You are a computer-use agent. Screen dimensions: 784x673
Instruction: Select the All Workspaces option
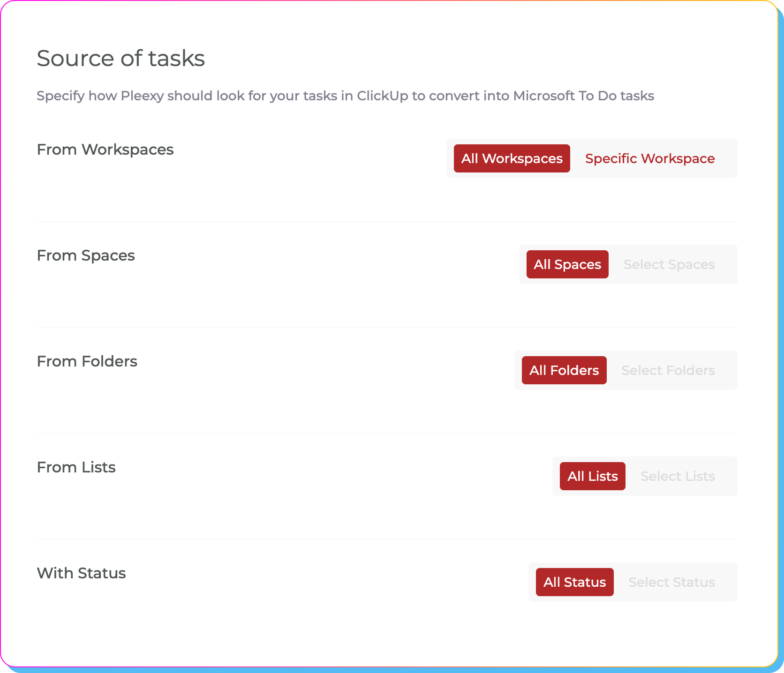tap(512, 158)
